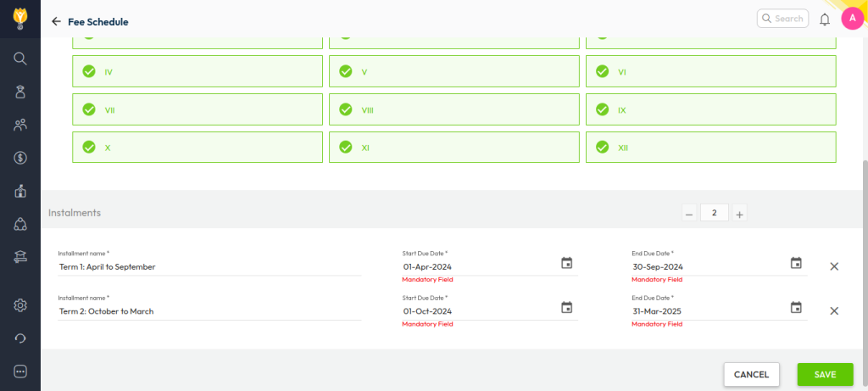
Task: Save the fee schedule
Action: coord(825,374)
